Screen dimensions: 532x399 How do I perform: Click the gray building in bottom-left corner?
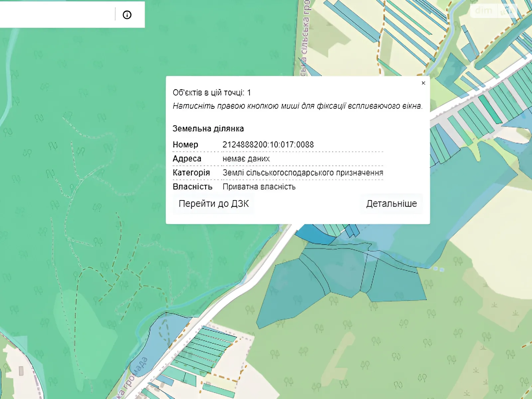(x=21, y=371)
